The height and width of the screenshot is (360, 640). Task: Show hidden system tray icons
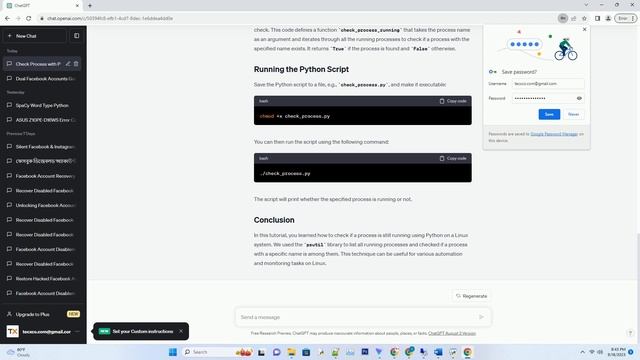coord(582,352)
